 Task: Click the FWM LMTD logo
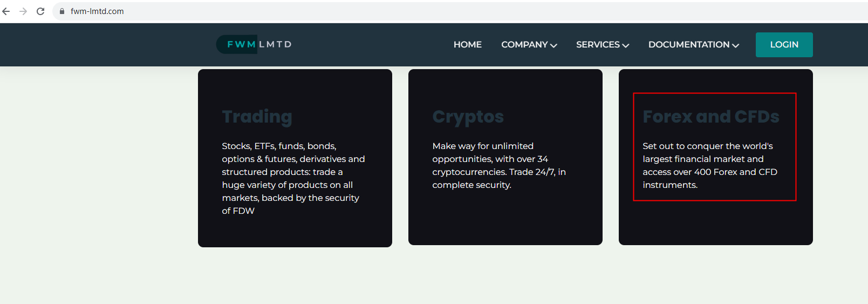pos(254,44)
